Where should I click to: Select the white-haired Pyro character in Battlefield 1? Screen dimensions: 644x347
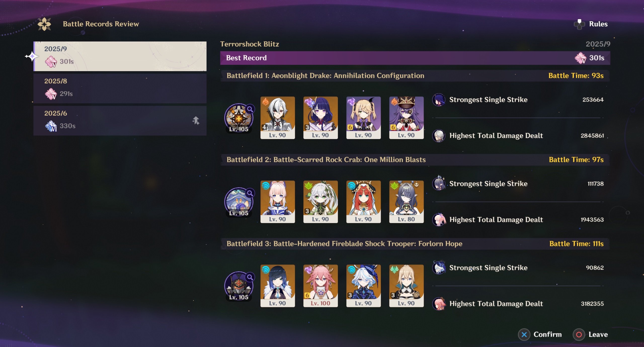tap(277, 118)
